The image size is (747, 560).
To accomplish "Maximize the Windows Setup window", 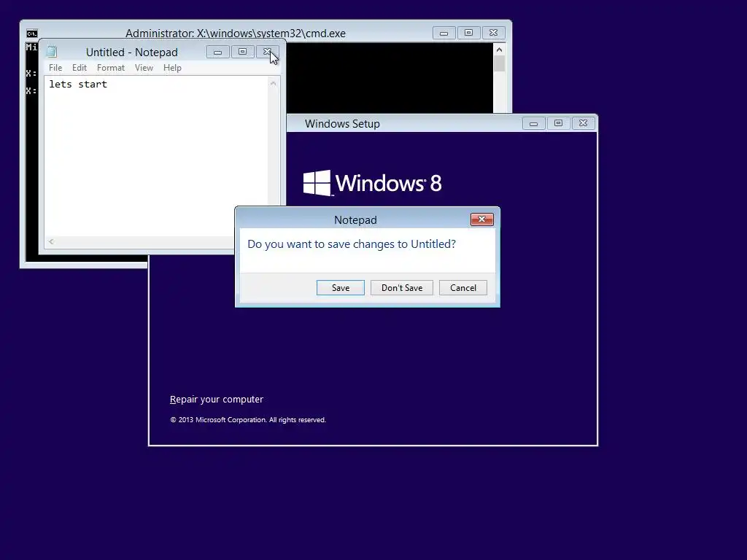I will pos(558,123).
